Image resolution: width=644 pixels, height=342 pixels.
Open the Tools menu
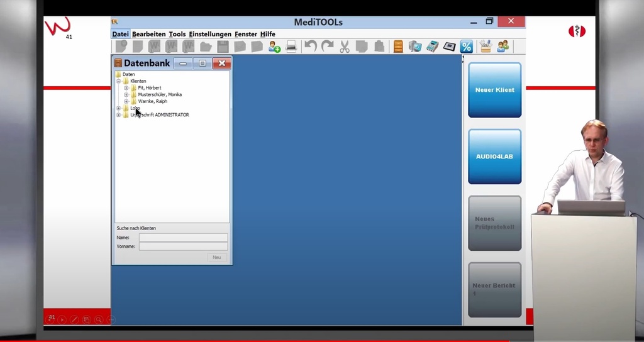tap(177, 34)
